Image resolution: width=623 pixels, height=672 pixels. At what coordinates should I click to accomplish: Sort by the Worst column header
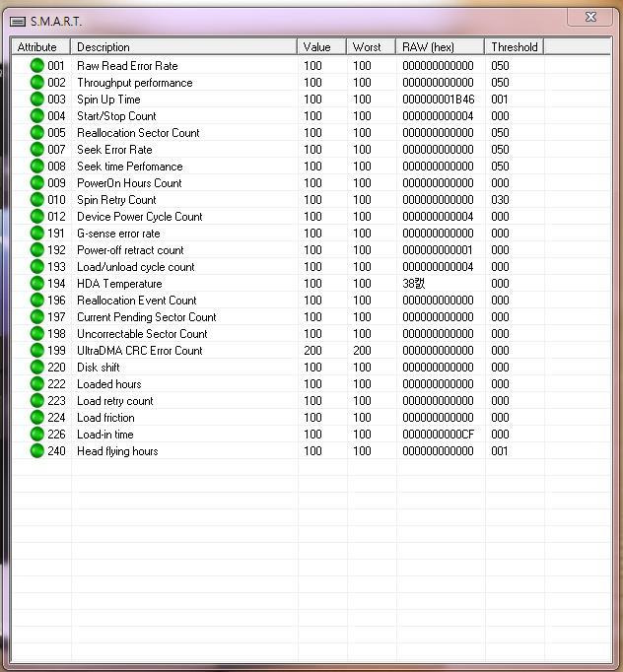pos(371,46)
